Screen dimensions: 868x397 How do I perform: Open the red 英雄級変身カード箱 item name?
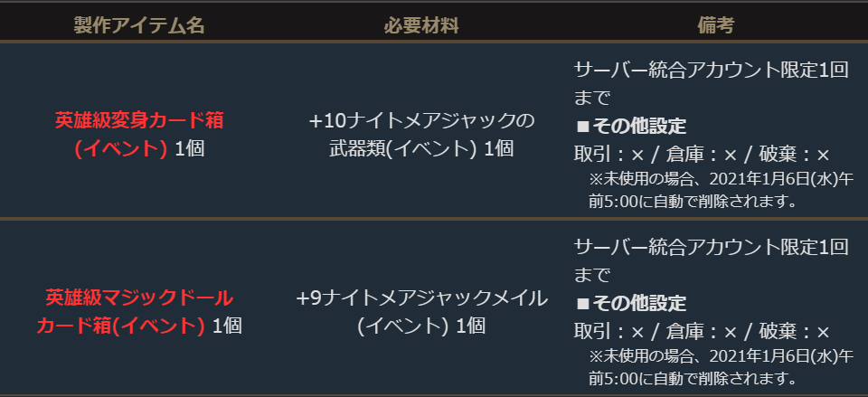139,119
